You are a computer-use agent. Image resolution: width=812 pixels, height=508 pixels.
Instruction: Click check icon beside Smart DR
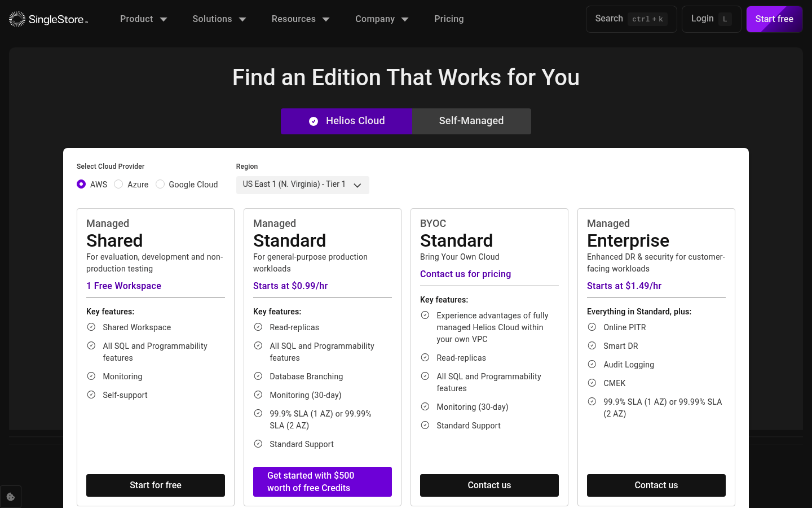point(592,345)
